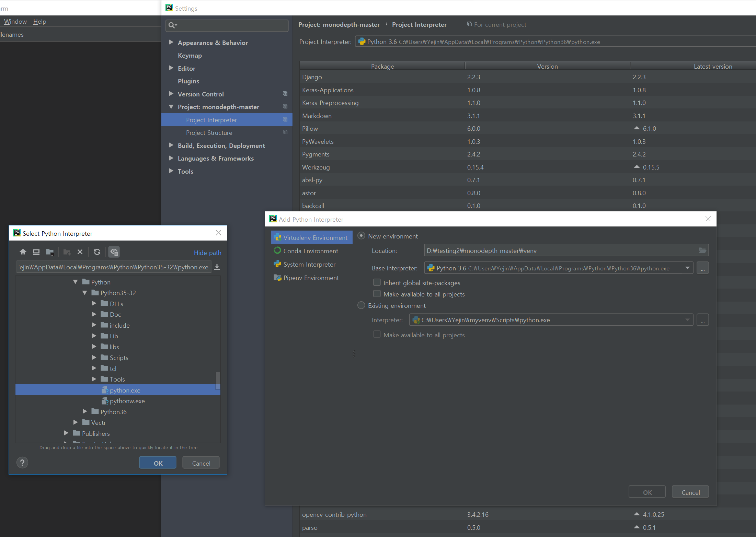Expand the Version Control settings section

(171, 94)
